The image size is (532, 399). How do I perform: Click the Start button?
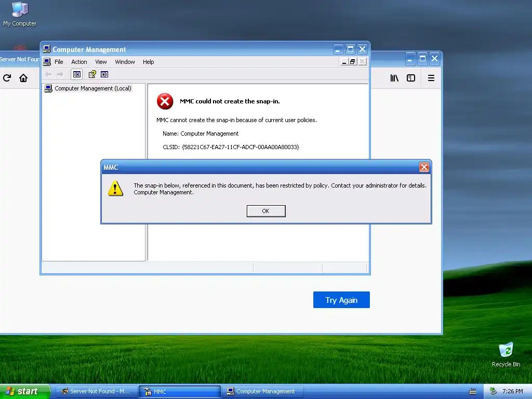(x=24, y=392)
